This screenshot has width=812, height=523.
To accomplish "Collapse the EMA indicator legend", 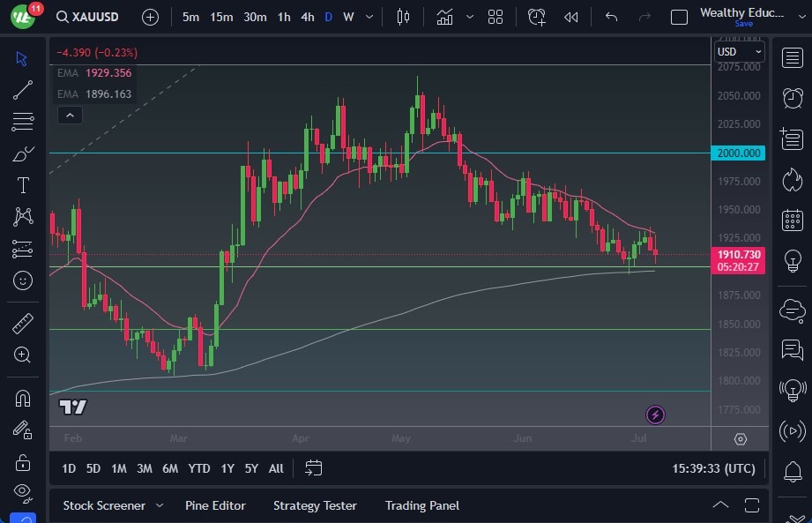I will click(70, 115).
